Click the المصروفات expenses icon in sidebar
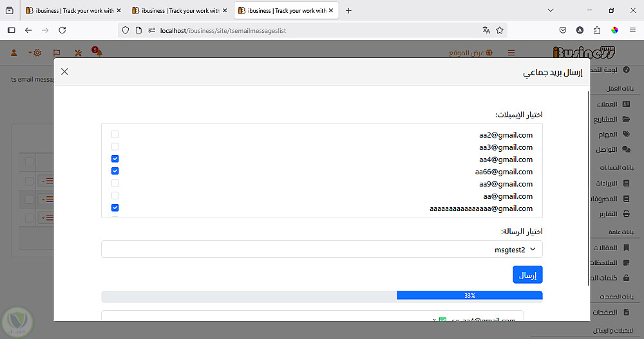Viewport: 644px width, 339px height. (627, 199)
